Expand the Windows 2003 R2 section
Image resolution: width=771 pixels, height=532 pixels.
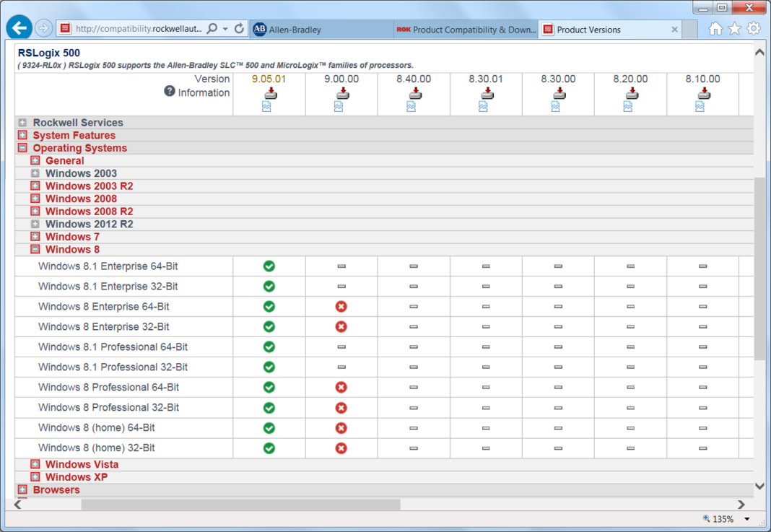click(34, 186)
